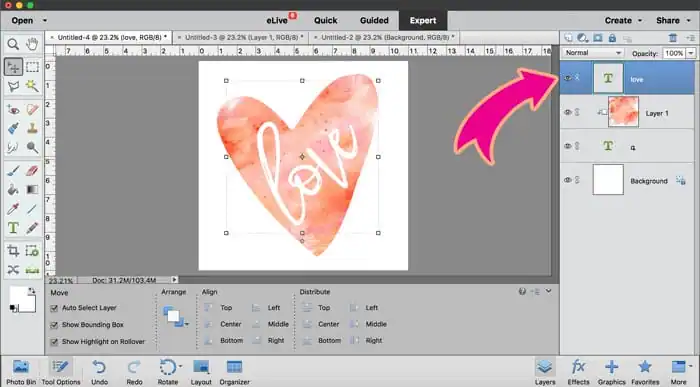Viewport: 700px width, 387px height.
Task: Create a new fill or adjustment layer
Action: pos(582,38)
